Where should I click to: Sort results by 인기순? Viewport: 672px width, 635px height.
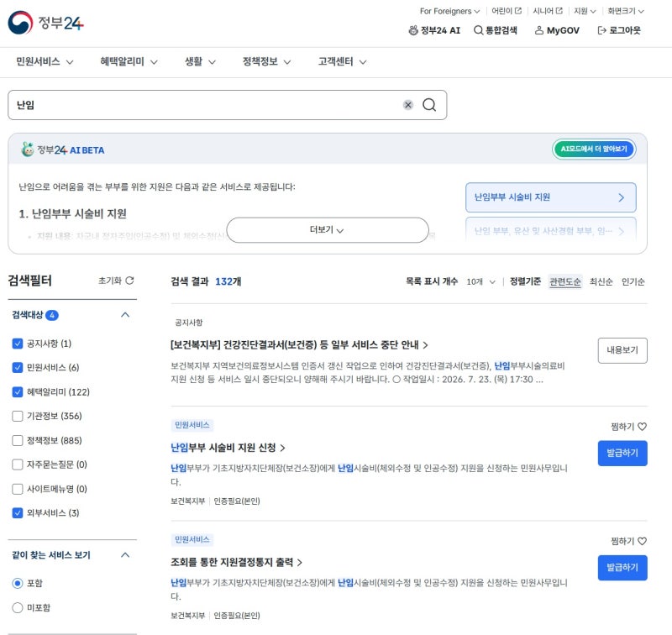tap(633, 281)
